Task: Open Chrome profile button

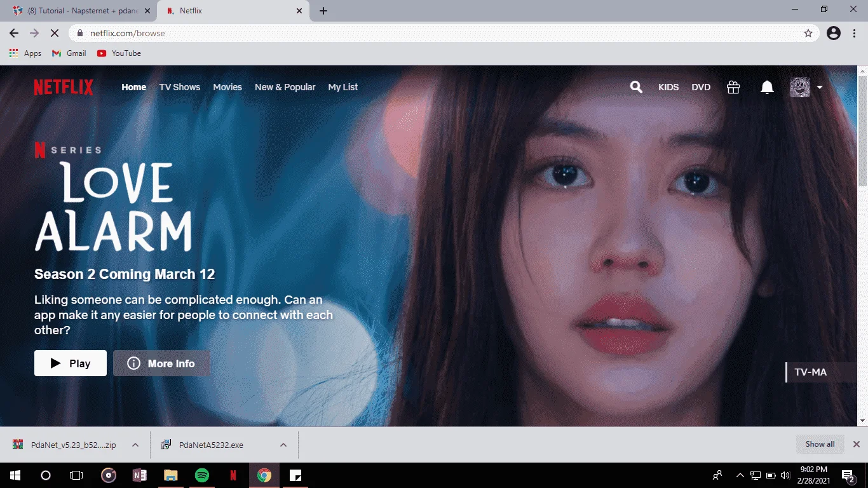Action: [834, 33]
